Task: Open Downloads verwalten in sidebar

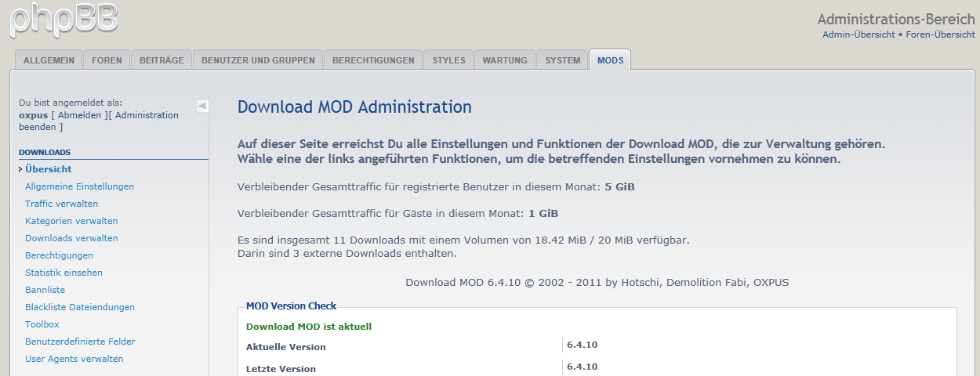Action: [x=71, y=238]
